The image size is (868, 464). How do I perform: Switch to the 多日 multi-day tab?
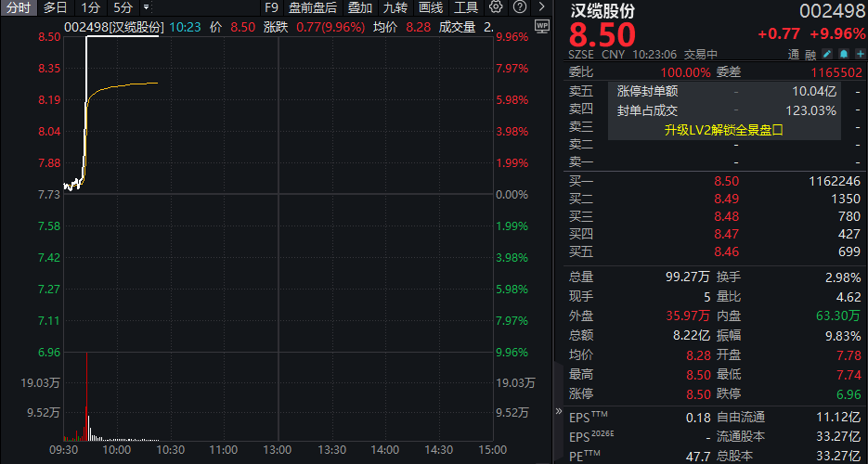[55, 7]
